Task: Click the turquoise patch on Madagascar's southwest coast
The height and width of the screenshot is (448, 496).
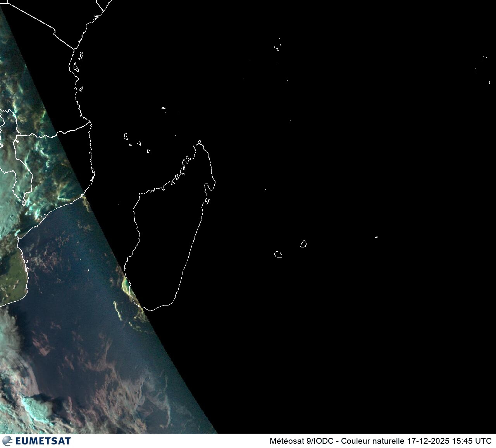Action: click(x=126, y=286)
